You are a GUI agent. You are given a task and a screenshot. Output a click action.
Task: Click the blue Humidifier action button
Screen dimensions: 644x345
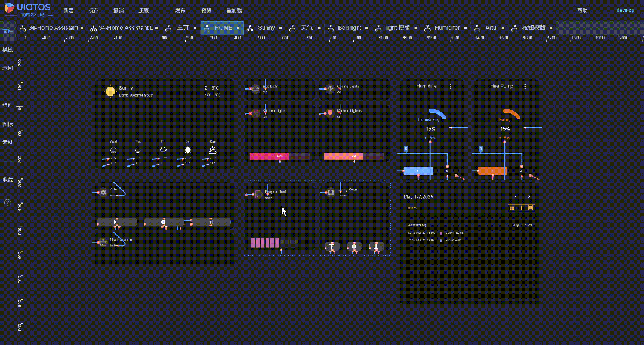coord(418,171)
